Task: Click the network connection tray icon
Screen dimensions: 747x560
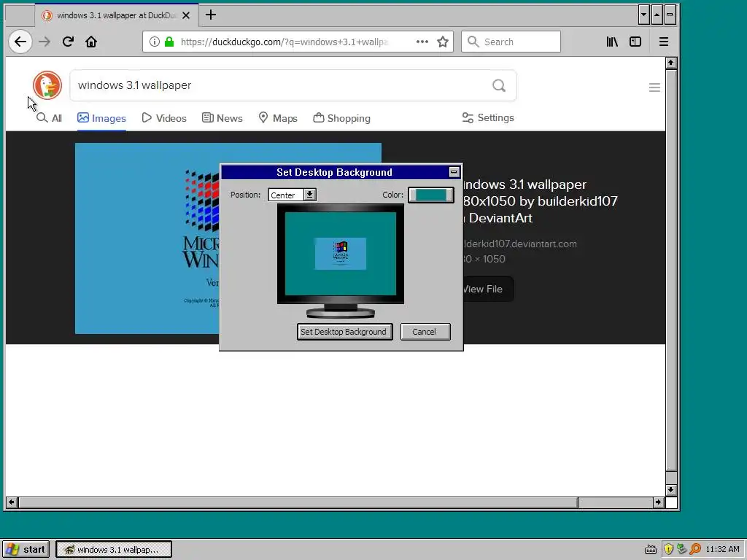Action: pyautogui.click(x=682, y=549)
